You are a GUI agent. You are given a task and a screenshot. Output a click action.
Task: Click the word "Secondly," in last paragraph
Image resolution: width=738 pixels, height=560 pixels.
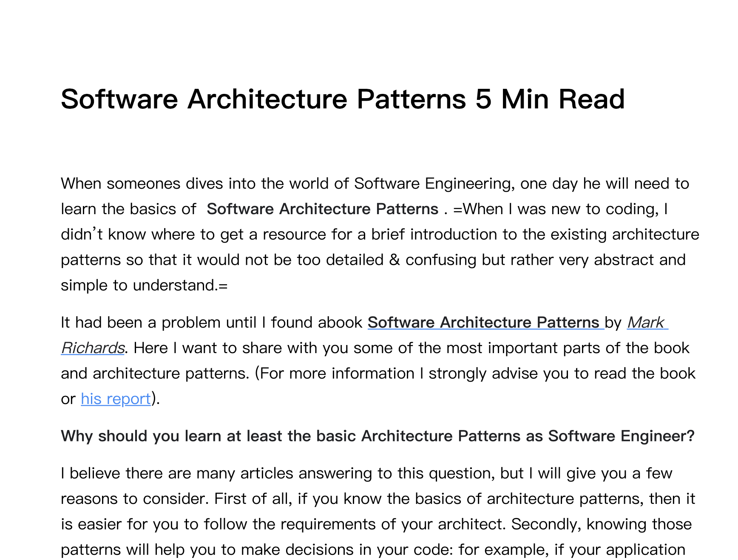click(x=546, y=524)
